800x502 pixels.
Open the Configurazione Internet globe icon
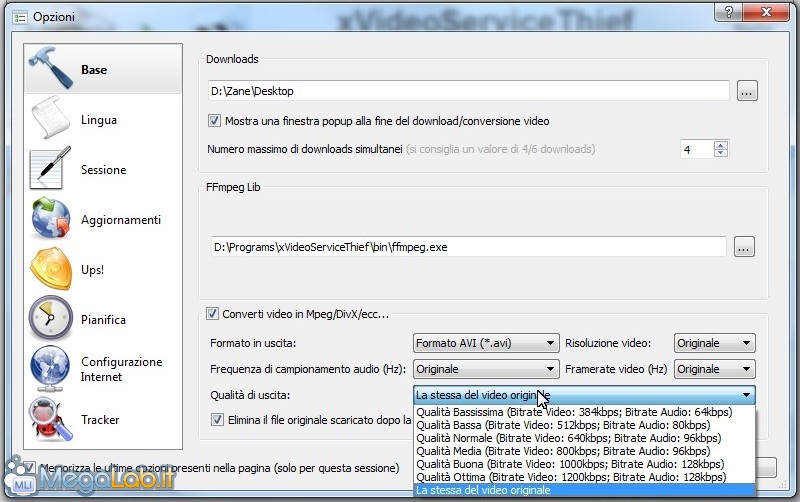pos(50,368)
